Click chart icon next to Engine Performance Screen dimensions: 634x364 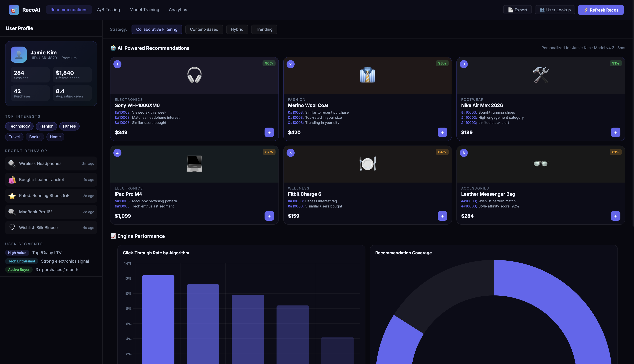[113, 236]
